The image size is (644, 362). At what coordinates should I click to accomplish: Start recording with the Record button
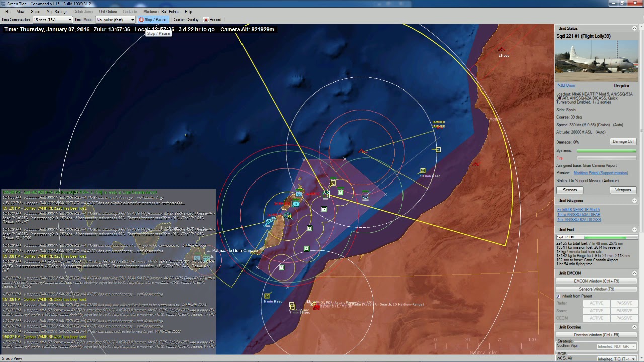(x=212, y=20)
